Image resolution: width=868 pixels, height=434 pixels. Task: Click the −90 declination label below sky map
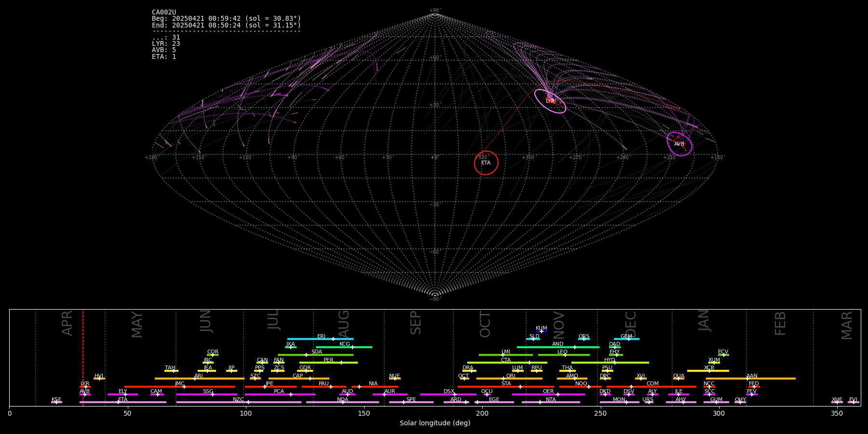pyautogui.click(x=434, y=299)
